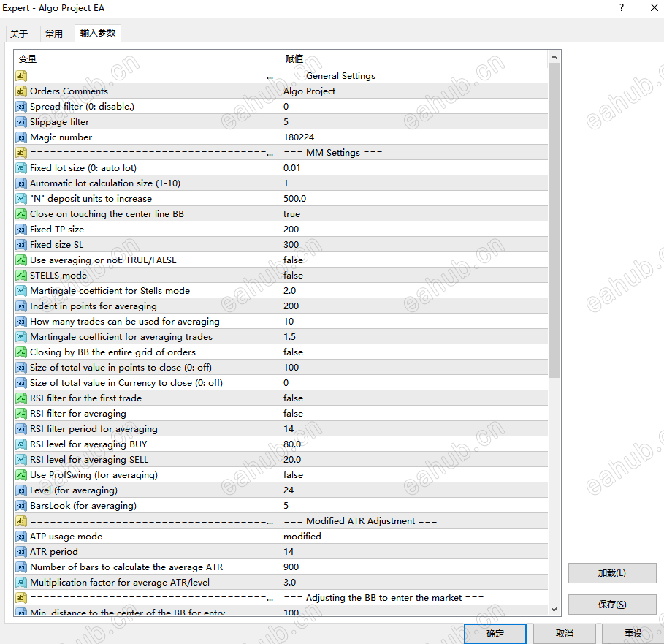
Task: Click the 确定 button
Action: pyautogui.click(x=495, y=634)
